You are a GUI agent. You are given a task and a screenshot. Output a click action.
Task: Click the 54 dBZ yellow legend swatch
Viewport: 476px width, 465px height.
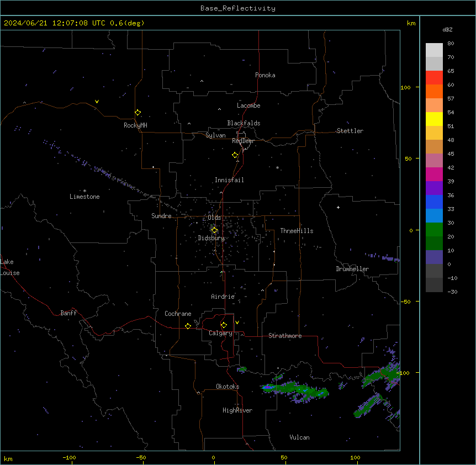coord(434,119)
